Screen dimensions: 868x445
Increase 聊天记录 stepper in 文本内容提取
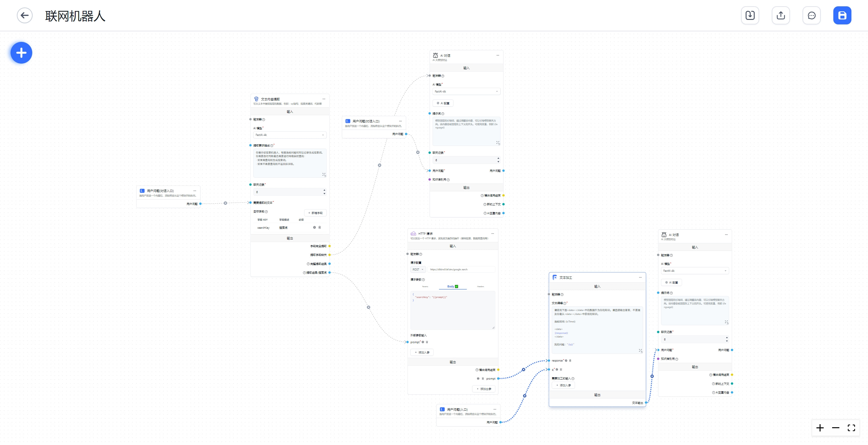pyautogui.click(x=324, y=190)
